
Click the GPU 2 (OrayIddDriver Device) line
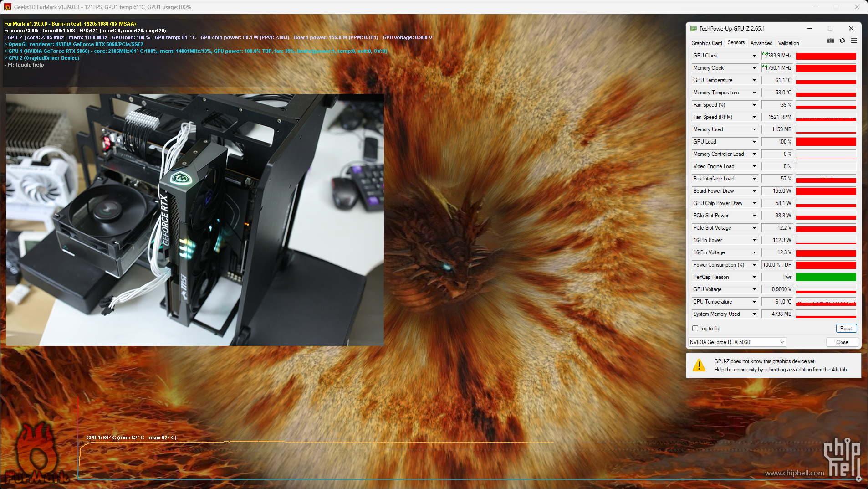42,58
